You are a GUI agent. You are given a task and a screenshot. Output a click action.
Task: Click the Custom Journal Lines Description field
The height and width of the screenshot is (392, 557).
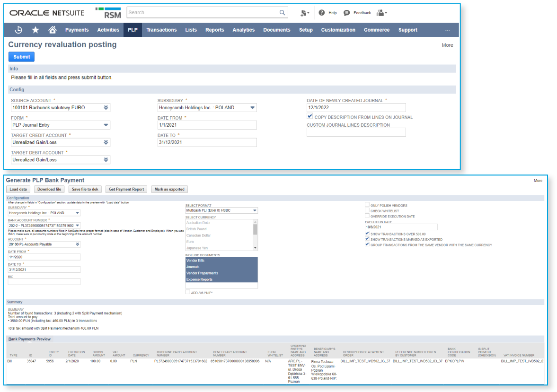point(356,132)
